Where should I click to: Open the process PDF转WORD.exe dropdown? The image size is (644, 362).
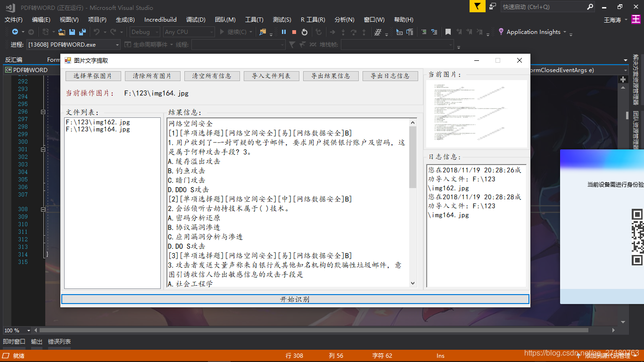(x=74, y=44)
